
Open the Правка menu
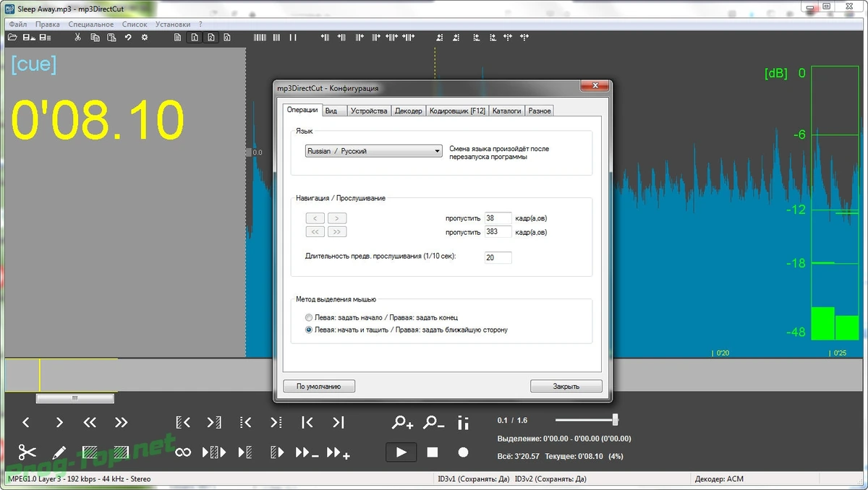click(x=48, y=24)
